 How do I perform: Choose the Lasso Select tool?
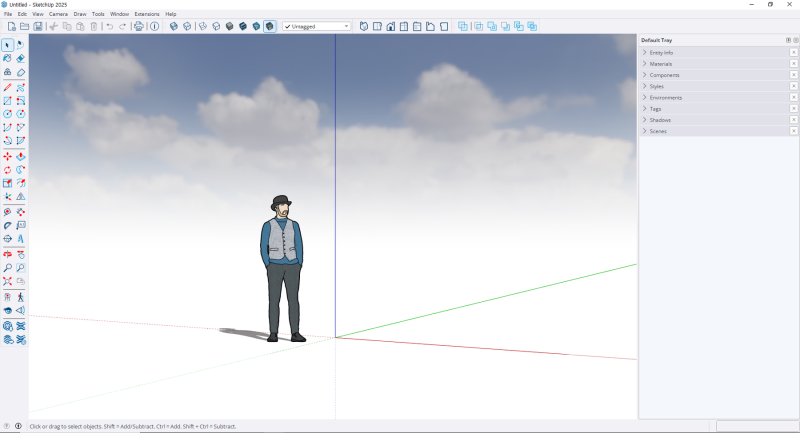pyautogui.click(x=20, y=45)
